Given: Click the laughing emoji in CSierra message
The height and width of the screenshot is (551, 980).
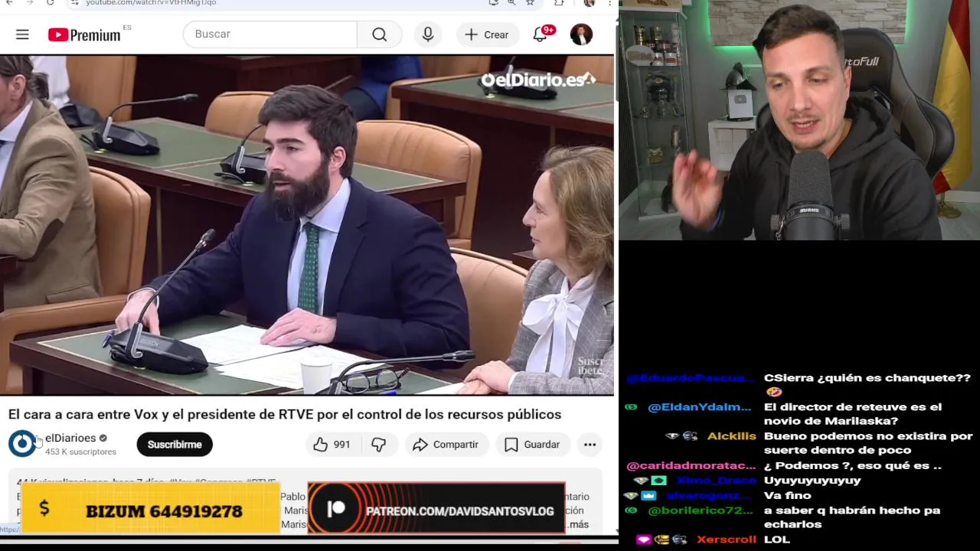Looking at the screenshot, I should click(774, 392).
